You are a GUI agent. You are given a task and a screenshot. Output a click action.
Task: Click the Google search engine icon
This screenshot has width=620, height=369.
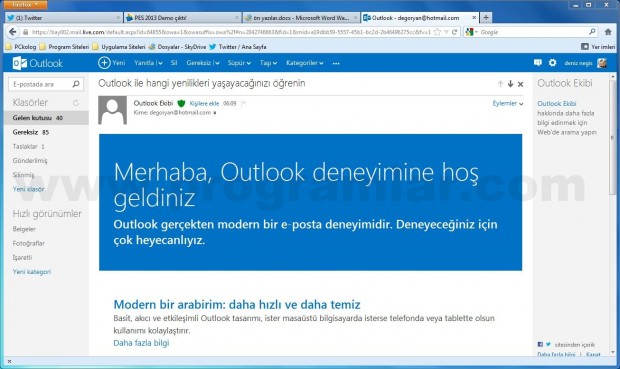click(469, 32)
